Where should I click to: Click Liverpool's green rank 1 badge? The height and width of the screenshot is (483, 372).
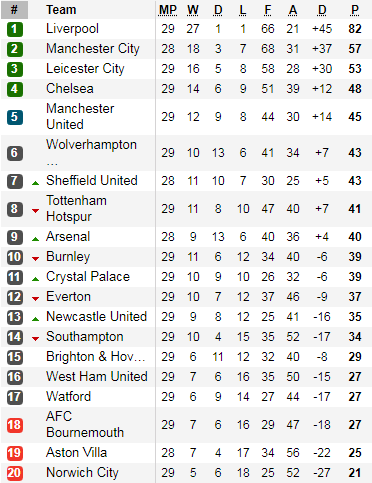click(15, 29)
